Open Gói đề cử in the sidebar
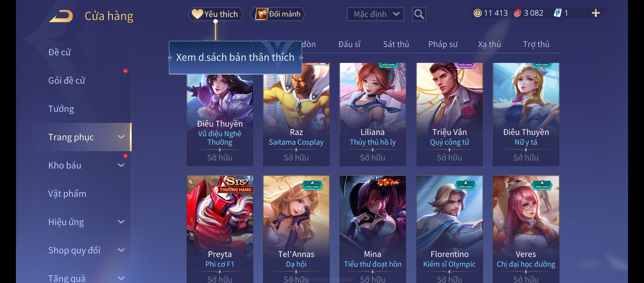The height and width of the screenshot is (283, 644). [x=66, y=80]
